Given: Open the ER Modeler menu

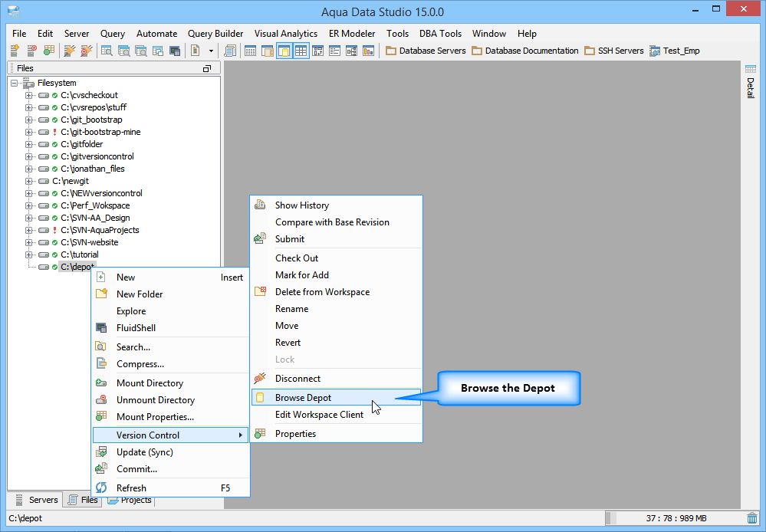Looking at the screenshot, I should coord(352,34).
